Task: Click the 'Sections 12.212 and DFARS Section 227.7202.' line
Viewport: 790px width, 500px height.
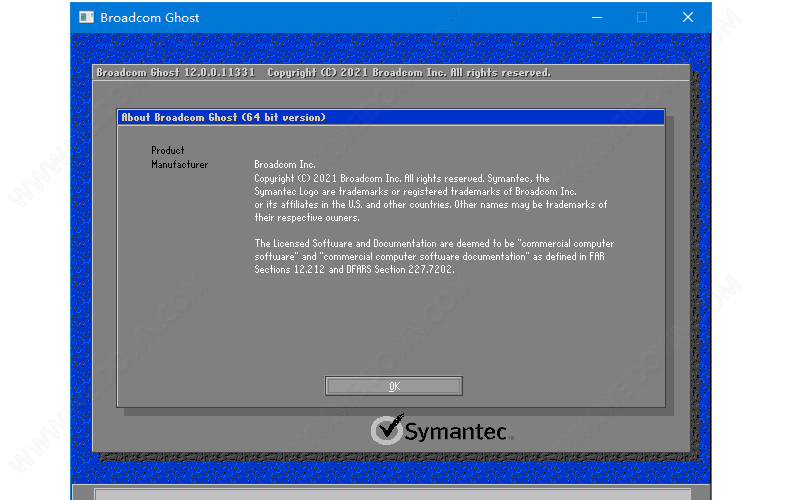Action: point(354,269)
